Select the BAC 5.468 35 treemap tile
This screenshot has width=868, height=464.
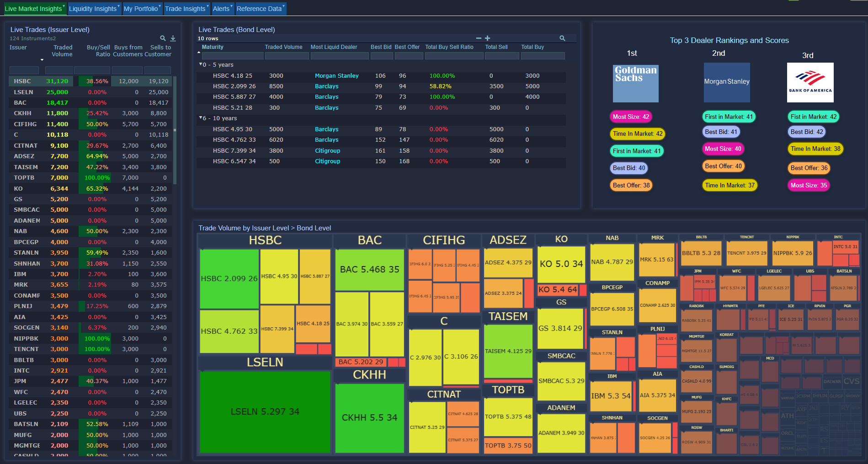(369, 269)
